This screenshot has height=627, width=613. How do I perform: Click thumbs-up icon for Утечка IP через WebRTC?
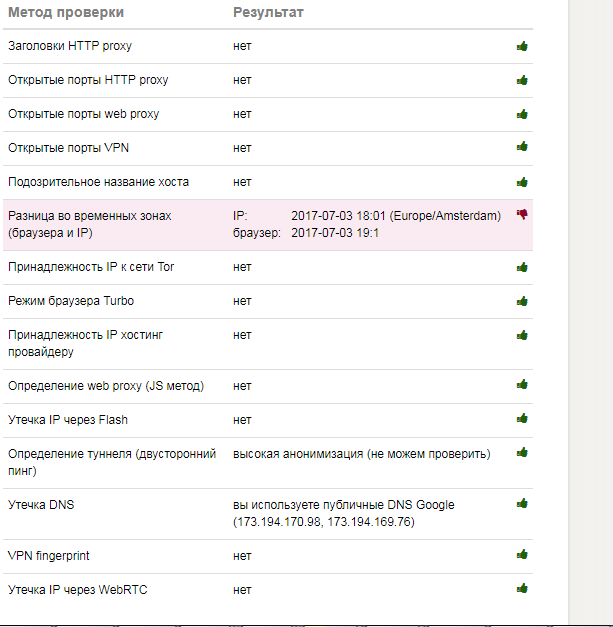coord(522,589)
